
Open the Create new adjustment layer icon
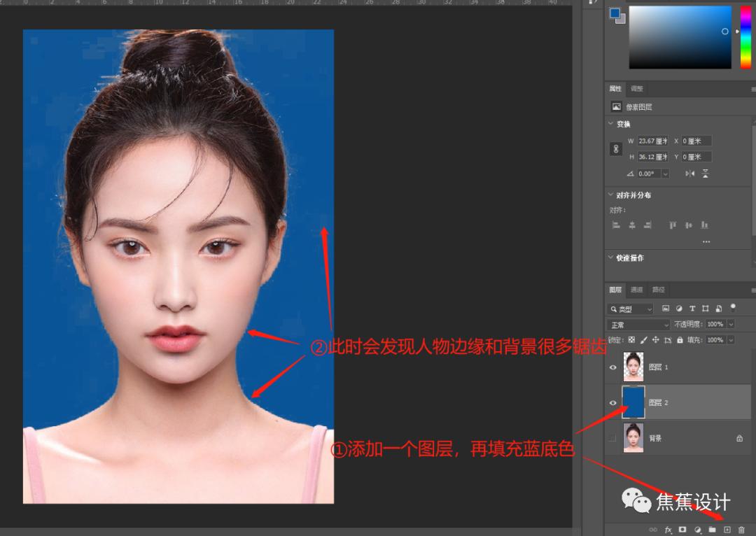696,530
